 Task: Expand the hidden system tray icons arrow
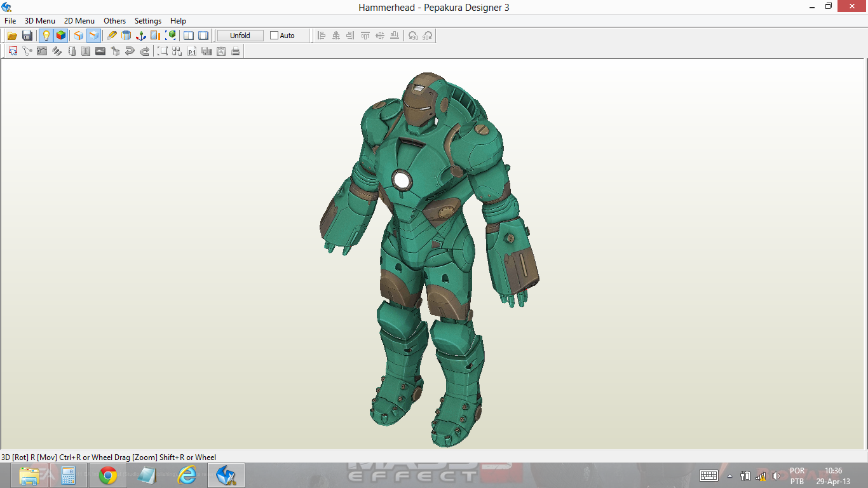pyautogui.click(x=729, y=476)
